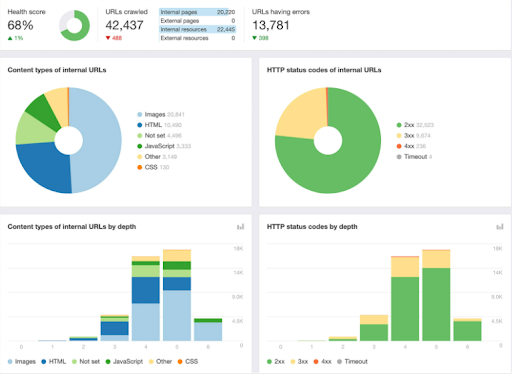Click orange CSS legend color dot in pie legend

coord(140,167)
